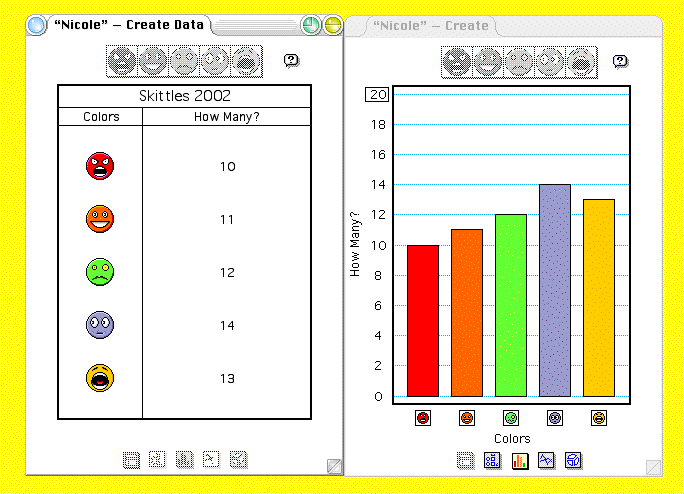
Task: Select the red angry face stamp in left palette
Action: tap(122, 61)
